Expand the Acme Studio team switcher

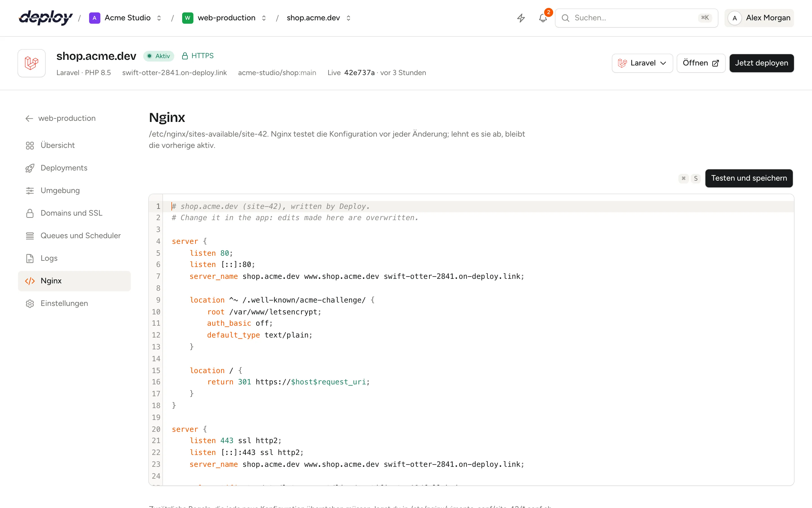pos(159,18)
